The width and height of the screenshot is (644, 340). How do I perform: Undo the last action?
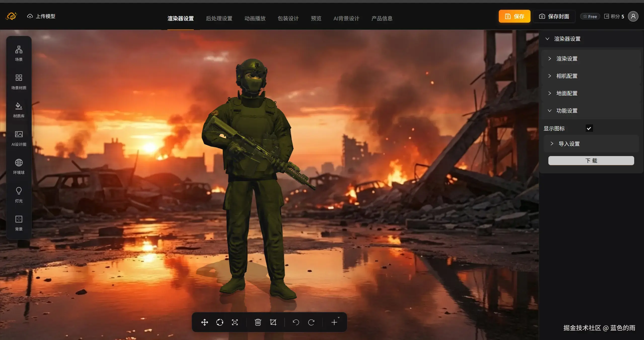[x=296, y=322]
